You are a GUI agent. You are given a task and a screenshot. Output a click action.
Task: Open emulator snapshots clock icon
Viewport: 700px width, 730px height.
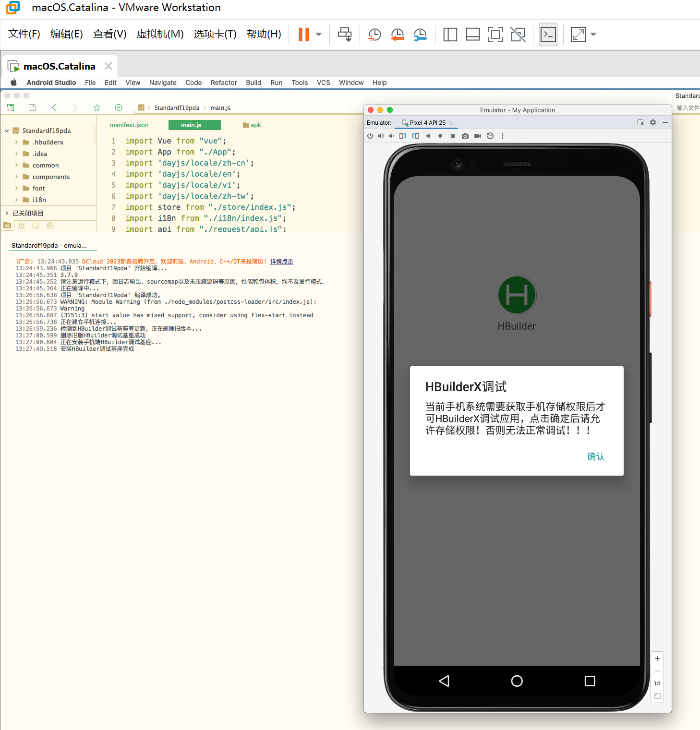[490, 136]
